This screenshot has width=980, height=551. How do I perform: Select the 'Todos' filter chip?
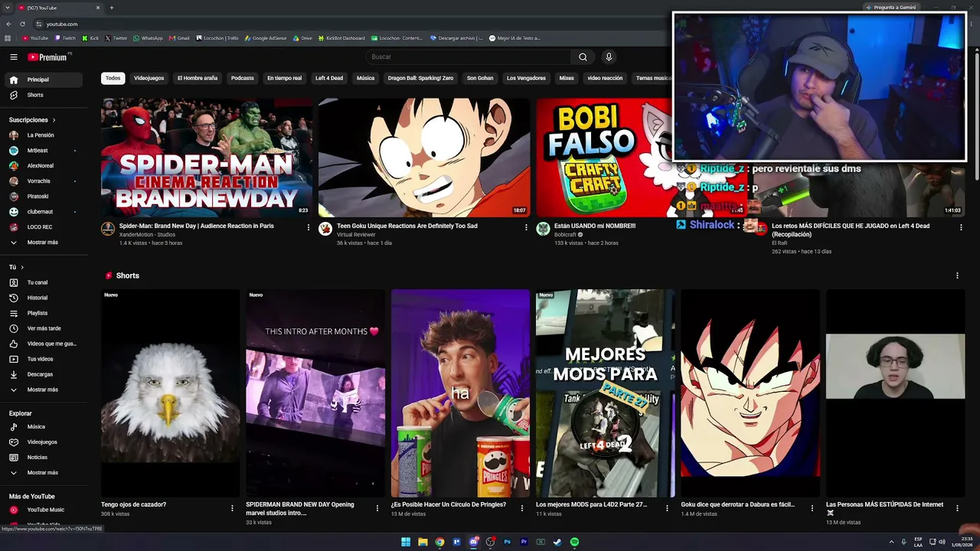(113, 78)
